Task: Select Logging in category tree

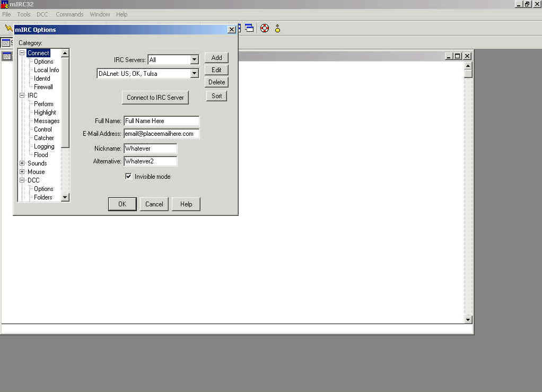Action: (44, 146)
